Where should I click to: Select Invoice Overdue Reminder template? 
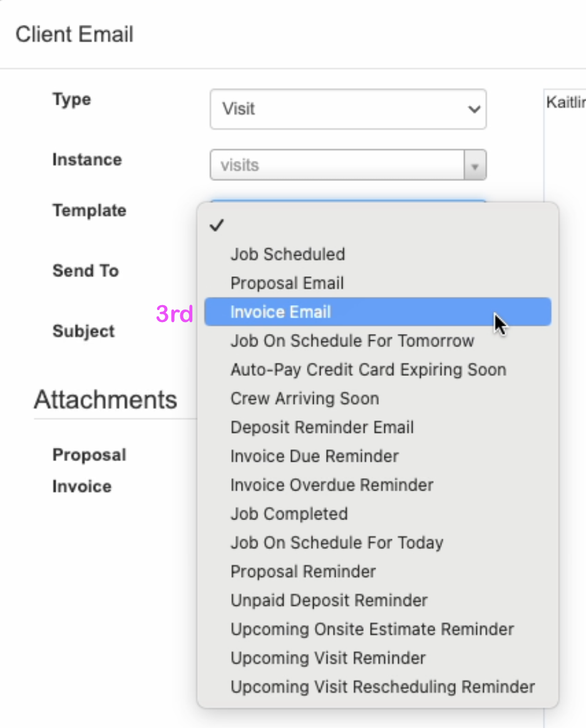[x=331, y=485]
